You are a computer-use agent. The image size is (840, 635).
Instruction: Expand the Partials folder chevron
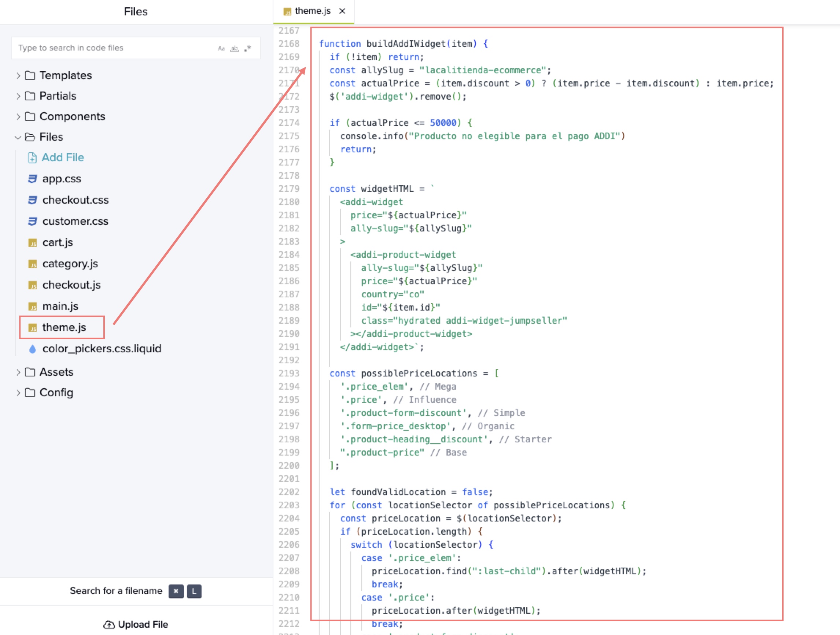(18, 96)
